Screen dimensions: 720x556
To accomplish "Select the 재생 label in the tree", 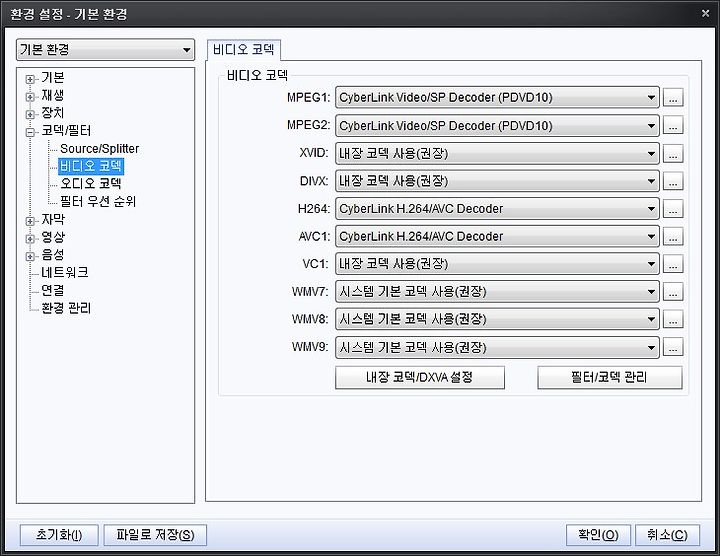I will 53,95.
